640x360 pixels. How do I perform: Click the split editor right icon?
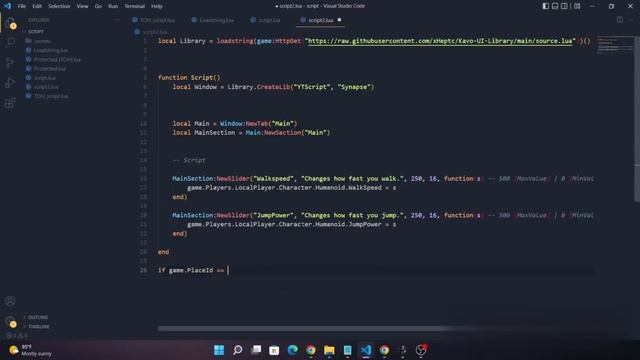(620, 20)
